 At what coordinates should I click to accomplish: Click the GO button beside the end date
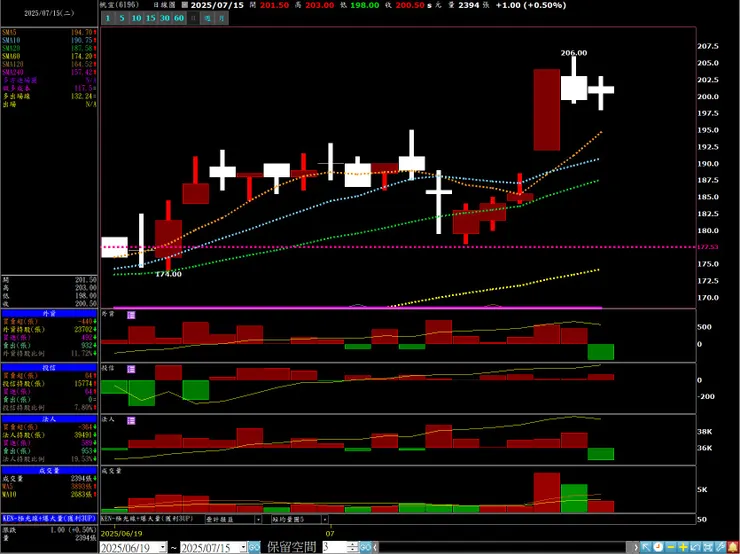tap(254, 547)
